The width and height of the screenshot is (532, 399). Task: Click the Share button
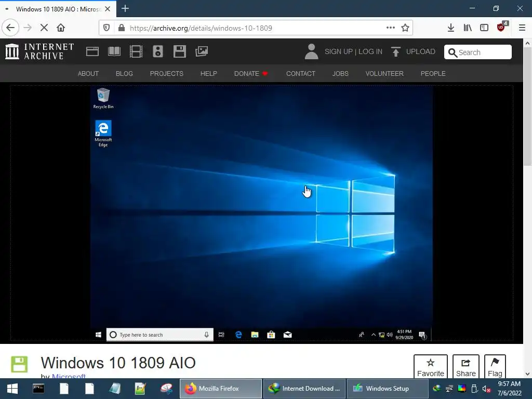point(466,367)
